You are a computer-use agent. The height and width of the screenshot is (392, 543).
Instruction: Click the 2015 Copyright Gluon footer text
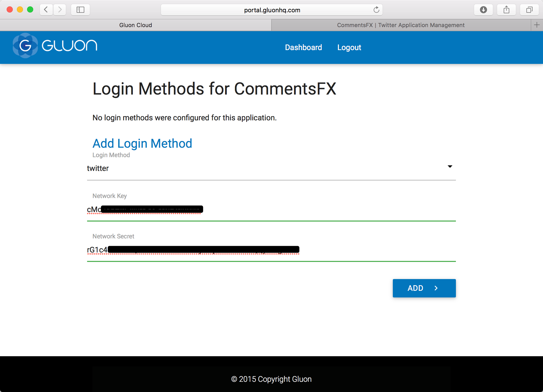(x=271, y=379)
